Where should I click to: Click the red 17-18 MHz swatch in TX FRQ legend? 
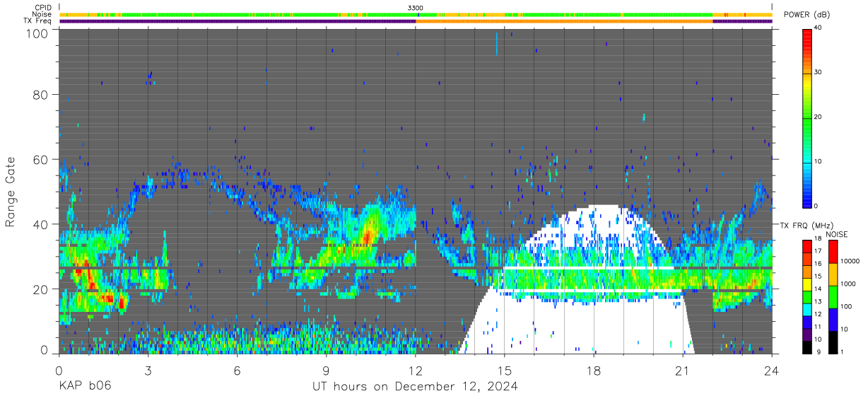point(807,246)
